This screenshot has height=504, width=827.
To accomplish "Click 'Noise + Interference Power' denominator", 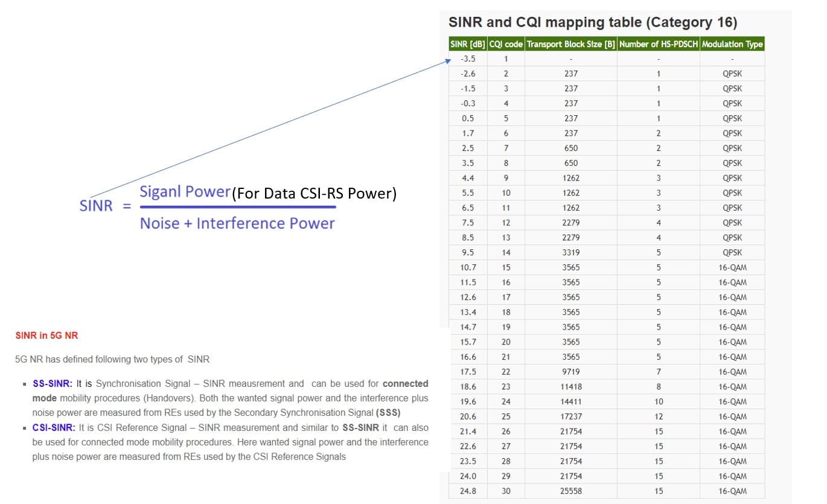I will click(237, 223).
